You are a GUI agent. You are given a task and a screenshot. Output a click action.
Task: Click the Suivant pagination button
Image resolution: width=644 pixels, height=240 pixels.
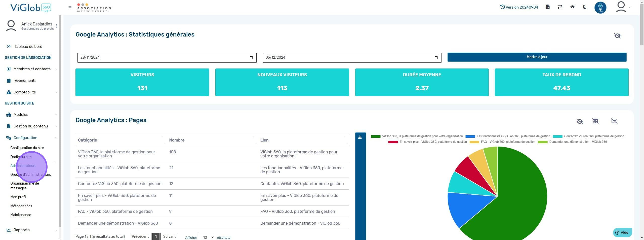click(x=169, y=236)
